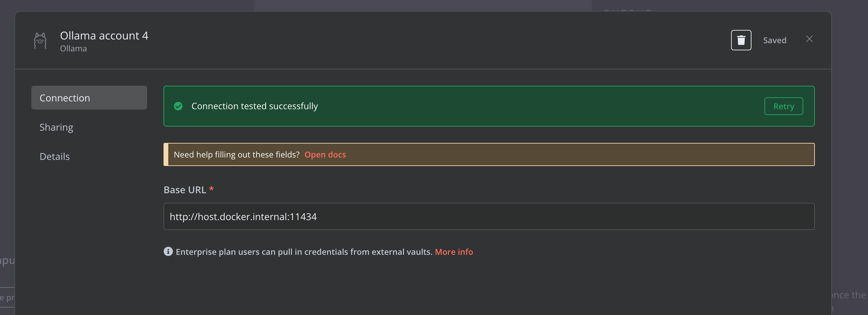Close the Ollama credential dialog
Screen dimensions: 868x315
809,39
